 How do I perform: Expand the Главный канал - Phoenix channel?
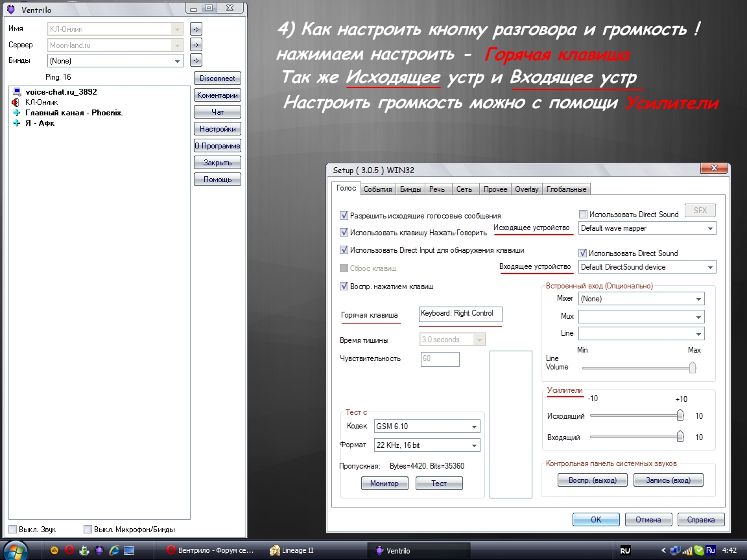[17, 113]
